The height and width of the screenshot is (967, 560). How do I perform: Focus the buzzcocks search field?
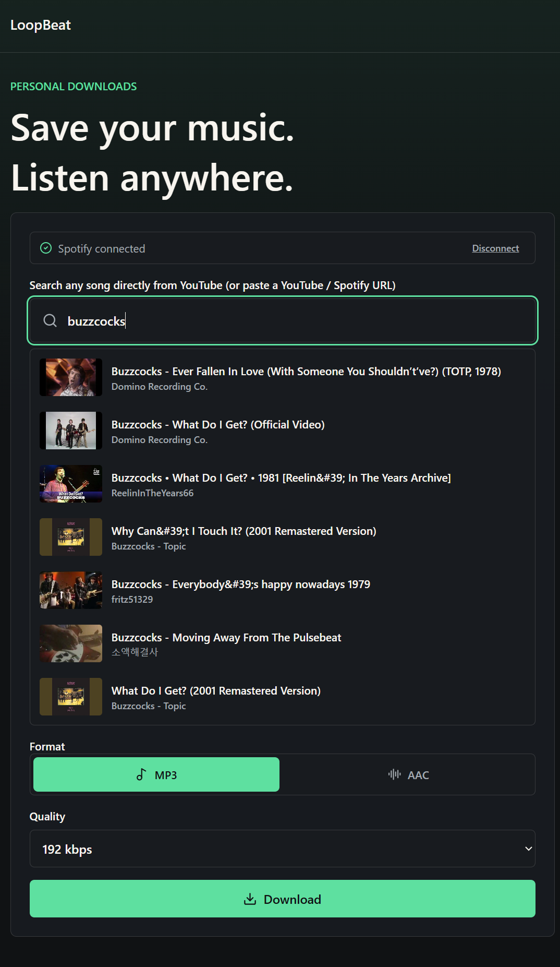[x=283, y=320]
